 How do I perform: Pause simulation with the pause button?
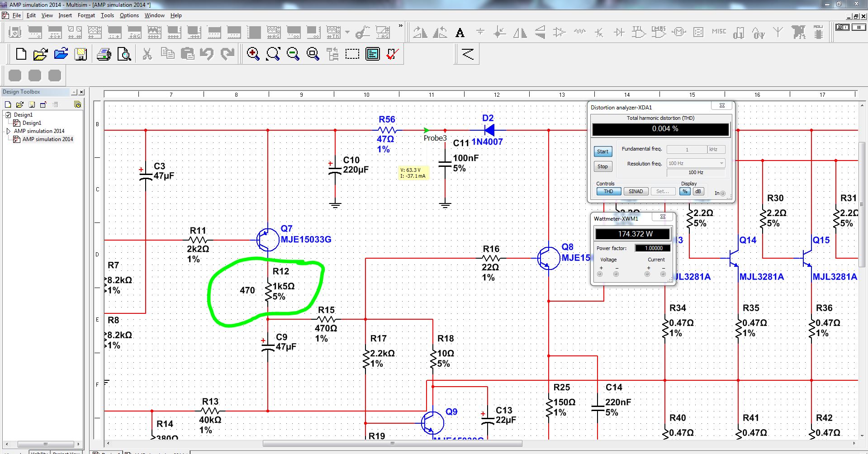point(858,27)
